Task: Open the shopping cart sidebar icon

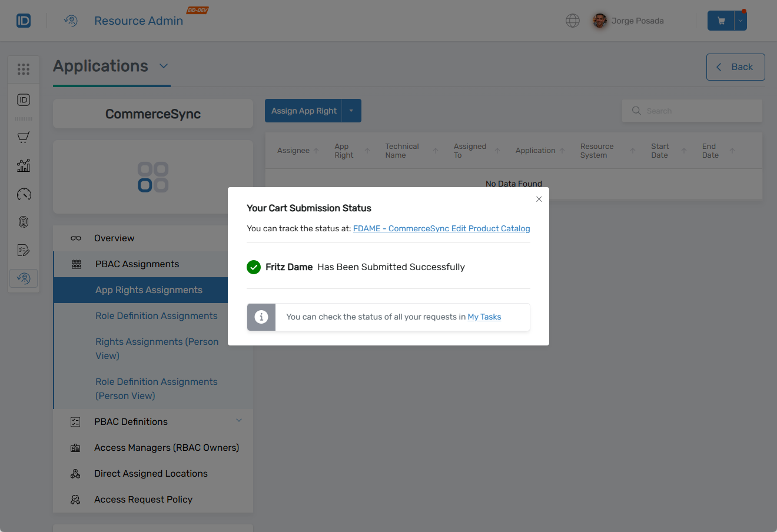Action: click(x=24, y=137)
